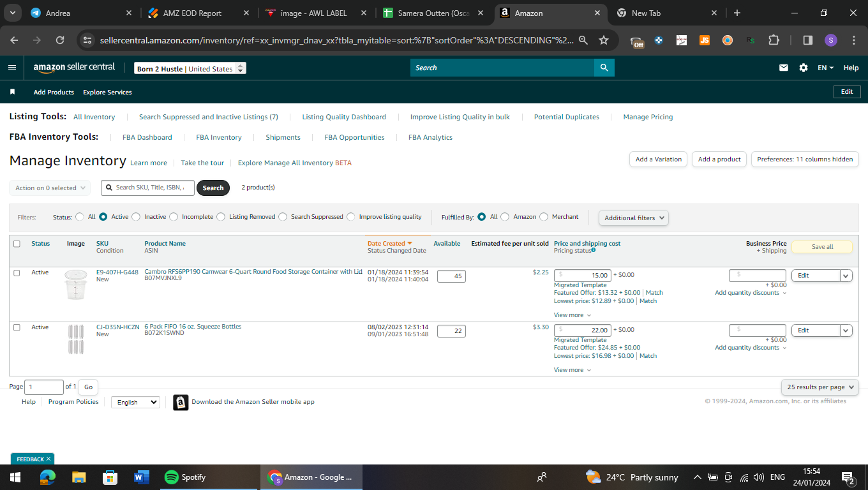The height and width of the screenshot is (490, 868).
Task: Click the Cambro available quantity field
Action: [x=452, y=276]
